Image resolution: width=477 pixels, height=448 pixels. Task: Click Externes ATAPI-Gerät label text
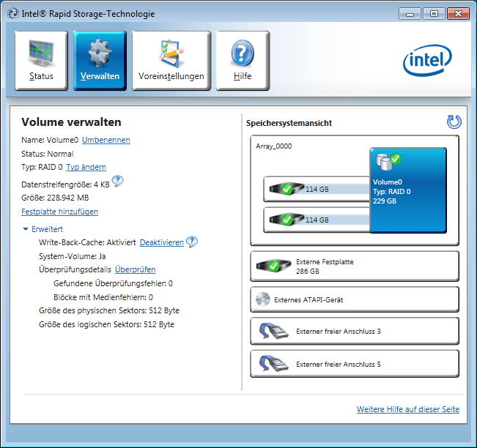tap(308, 300)
